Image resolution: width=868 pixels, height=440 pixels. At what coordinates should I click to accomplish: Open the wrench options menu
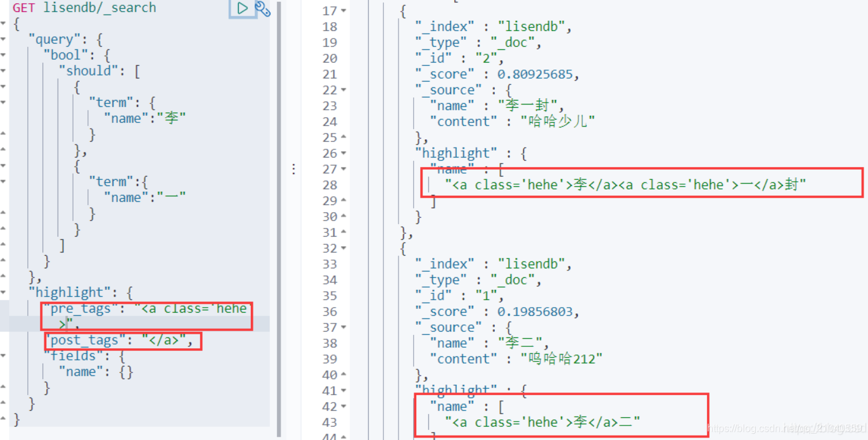262,9
